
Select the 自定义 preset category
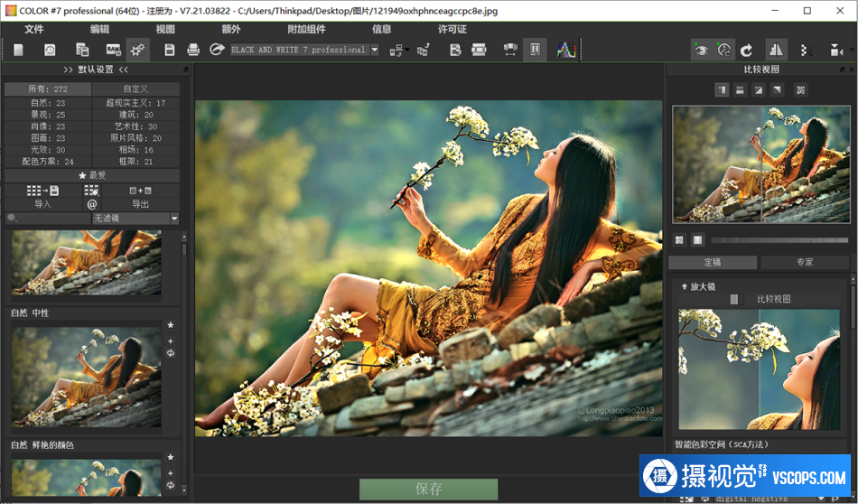pos(135,89)
